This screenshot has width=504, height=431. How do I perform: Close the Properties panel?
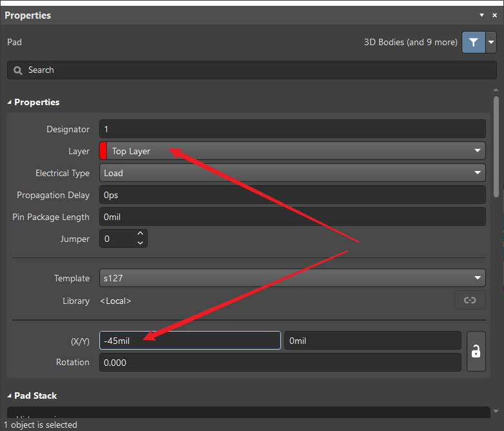coord(495,15)
